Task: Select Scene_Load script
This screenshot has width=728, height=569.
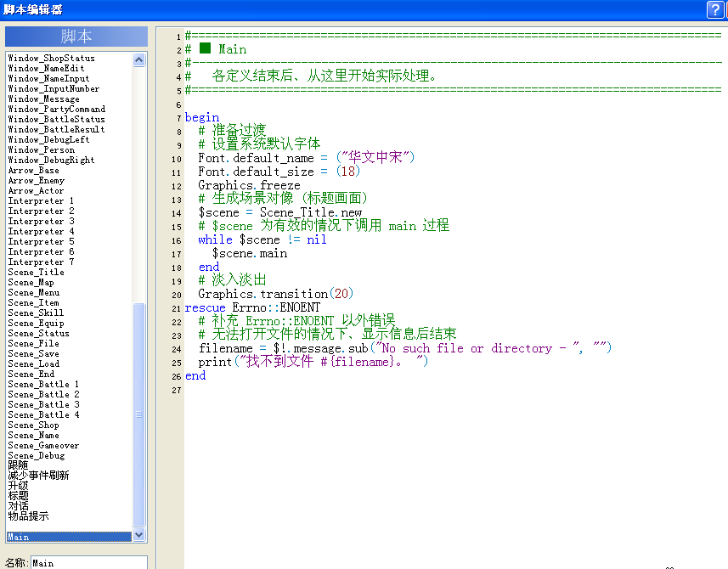Action: tap(33, 364)
